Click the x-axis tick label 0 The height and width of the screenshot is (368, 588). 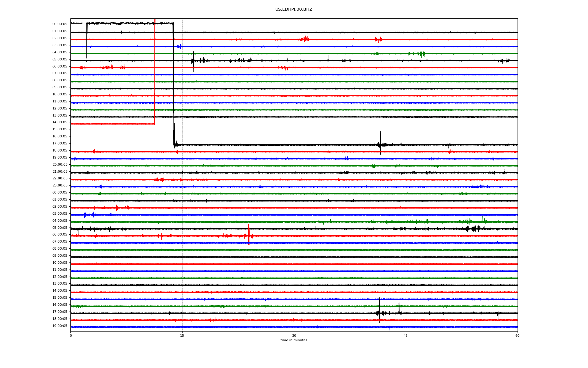tap(71, 335)
